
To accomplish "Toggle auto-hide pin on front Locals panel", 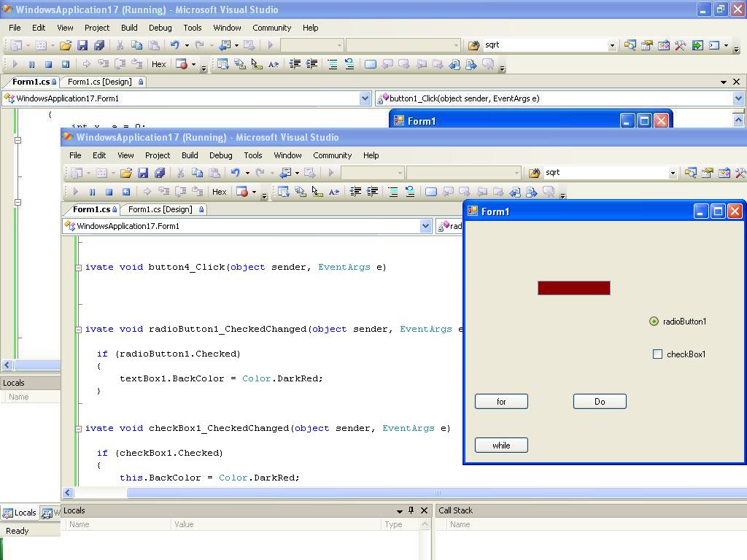I will point(411,510).
